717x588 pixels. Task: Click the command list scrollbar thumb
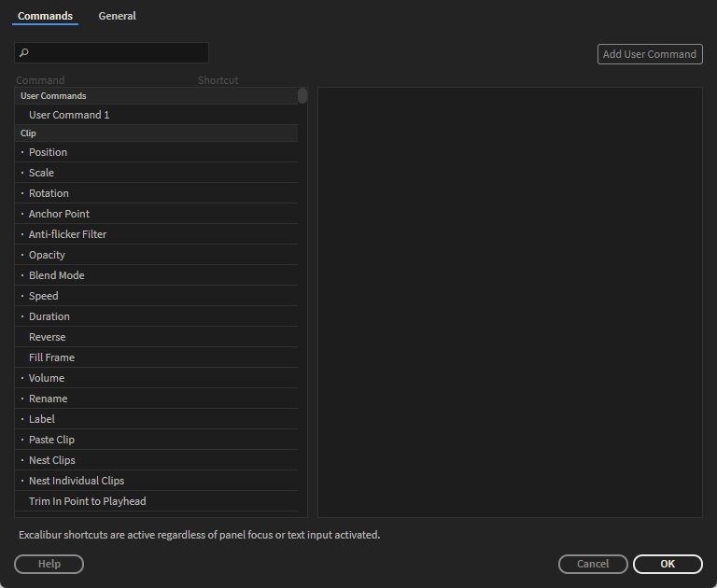point(302,95)
